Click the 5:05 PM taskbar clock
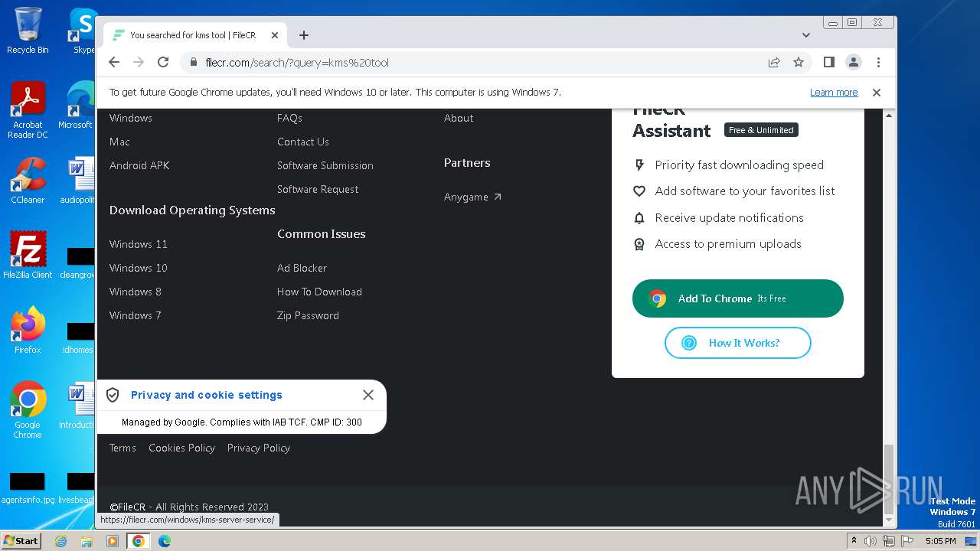This screenshot has height=551, width=980. coord(940,541)
